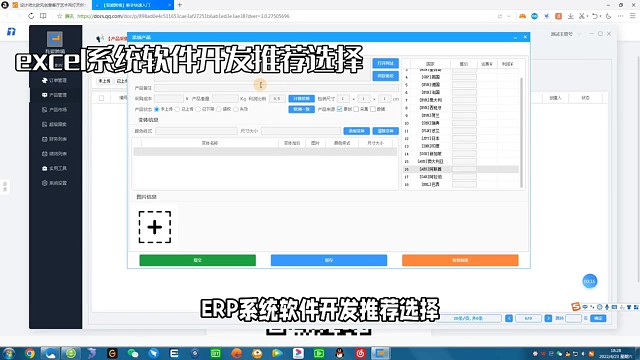
Task: Click the blue button right of 添加变体
Action: click(x=385, y=131)
